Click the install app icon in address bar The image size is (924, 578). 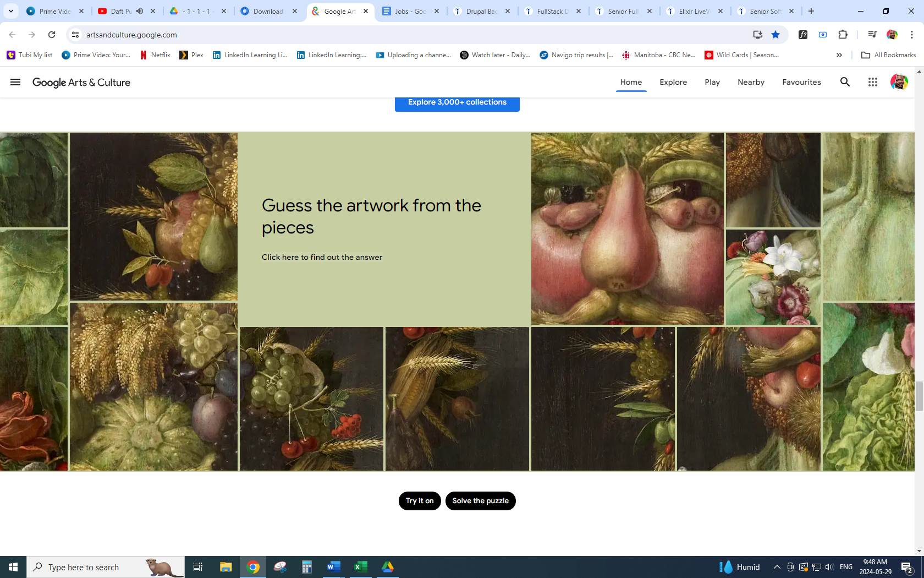coord(758,35)
